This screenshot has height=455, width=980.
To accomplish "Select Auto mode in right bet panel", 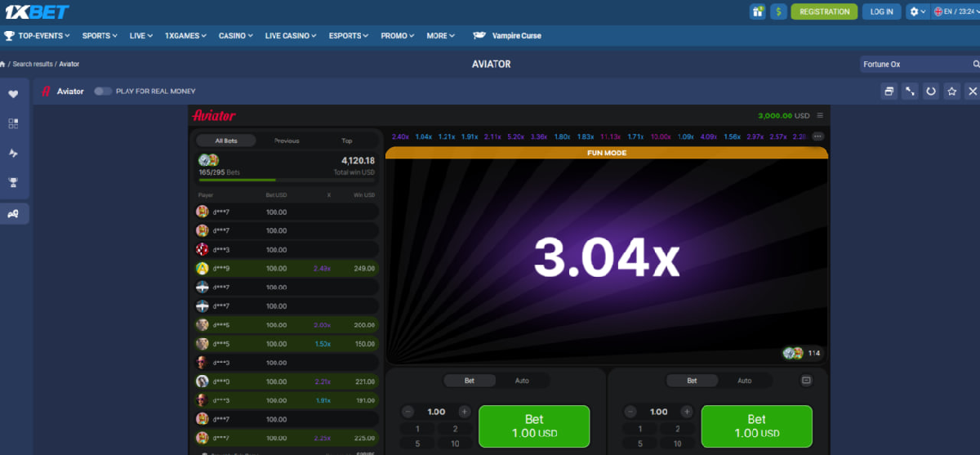I will pyautogui.click(x=745, y=381).
